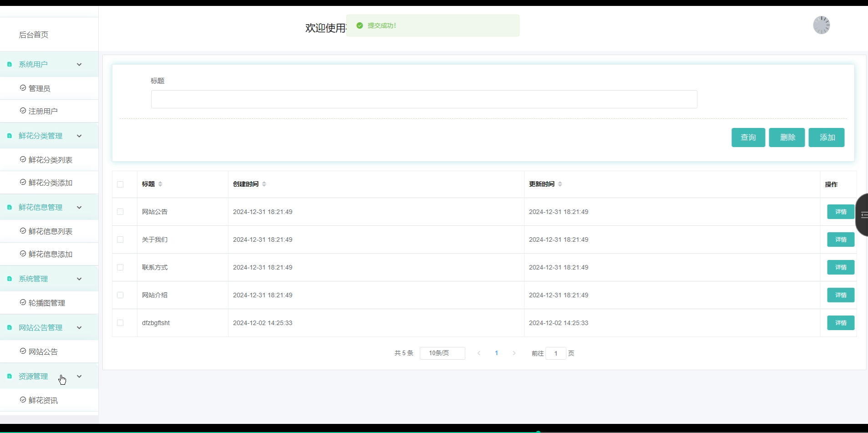The height and width of the screenshot is (433, 868).
Task: Click the check icon beside 鲜花分类列表
Action: 23,159
